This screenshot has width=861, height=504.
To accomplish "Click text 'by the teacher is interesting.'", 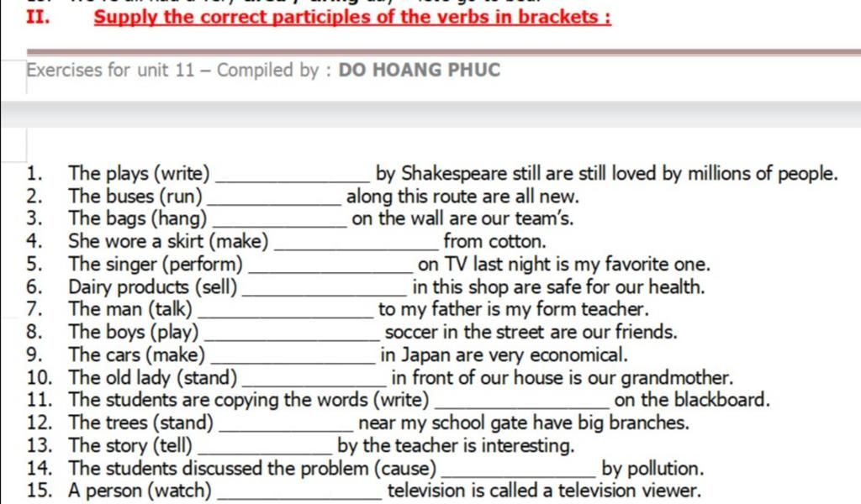I will click(x=456, y=445).
